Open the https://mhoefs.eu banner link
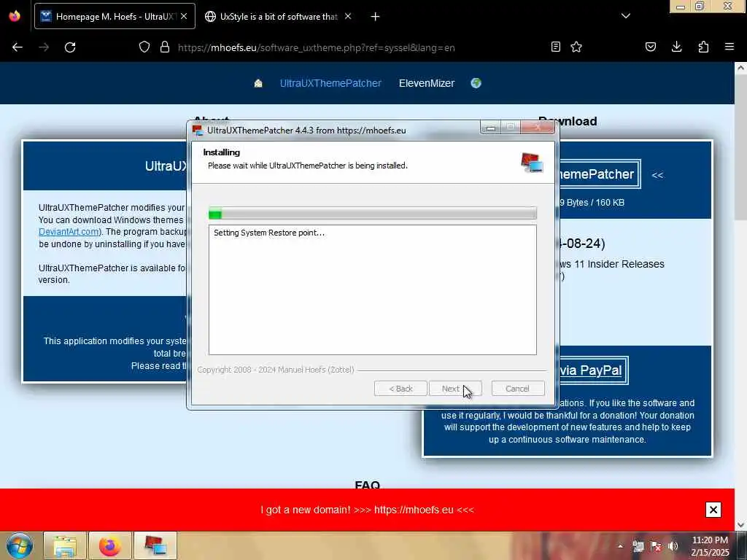 coord(414,510)
